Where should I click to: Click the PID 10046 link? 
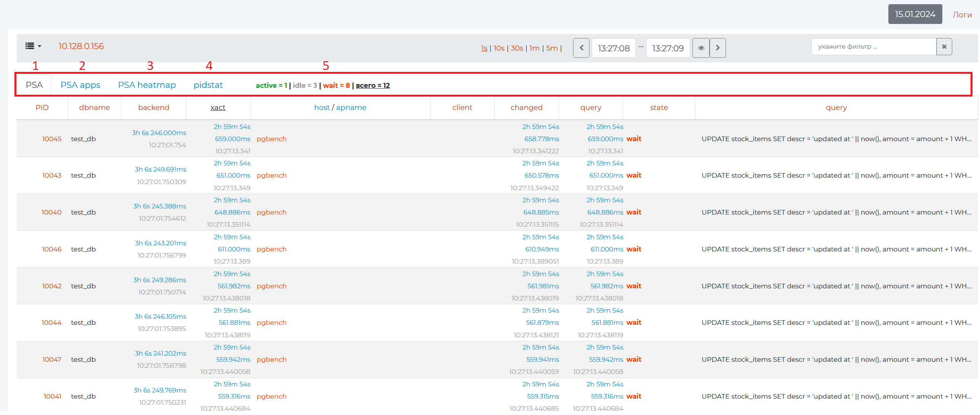52,249
